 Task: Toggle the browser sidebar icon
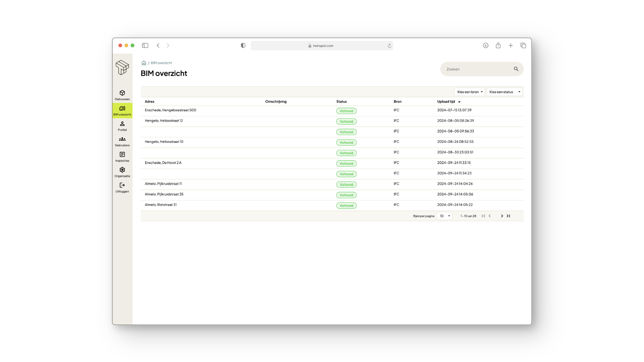pyautogui.click(x=145, y=45)
